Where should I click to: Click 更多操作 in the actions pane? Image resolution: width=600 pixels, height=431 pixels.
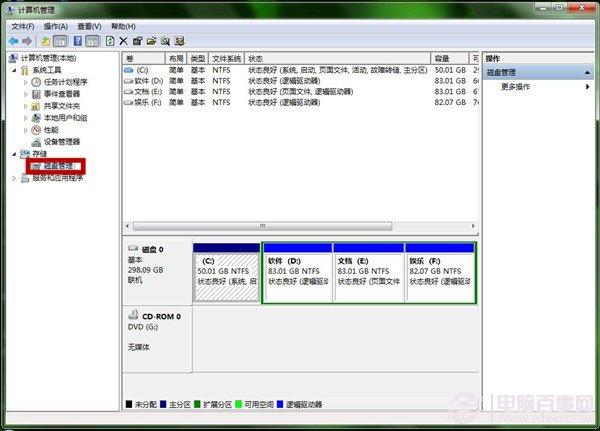click(515, 87)
